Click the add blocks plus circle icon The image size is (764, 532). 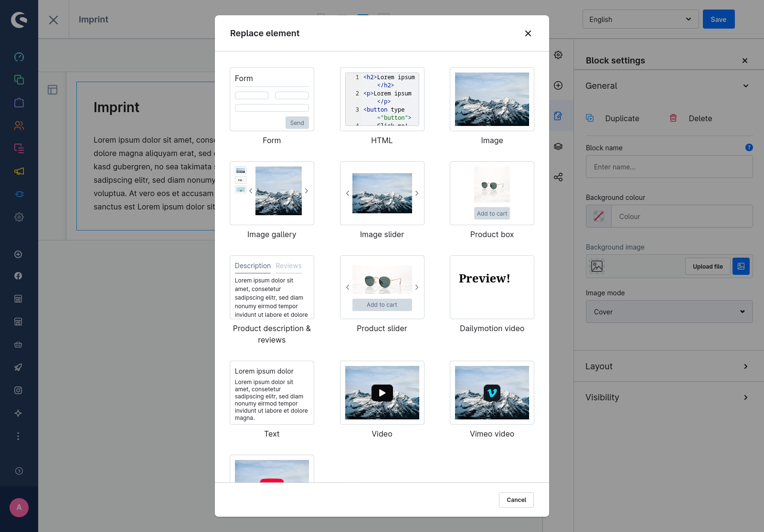click(x=558, y=85)
